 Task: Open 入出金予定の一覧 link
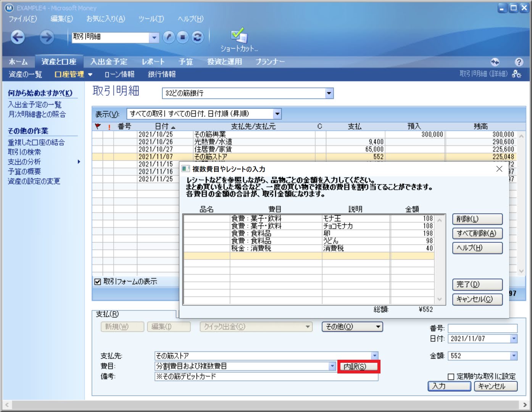[x=35, y=105]
